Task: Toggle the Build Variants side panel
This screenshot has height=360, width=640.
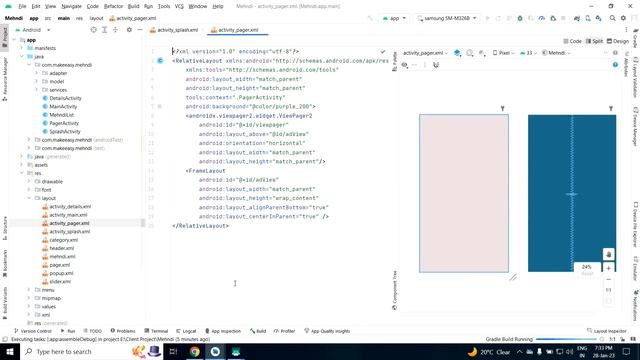Action: coord(4,302)
